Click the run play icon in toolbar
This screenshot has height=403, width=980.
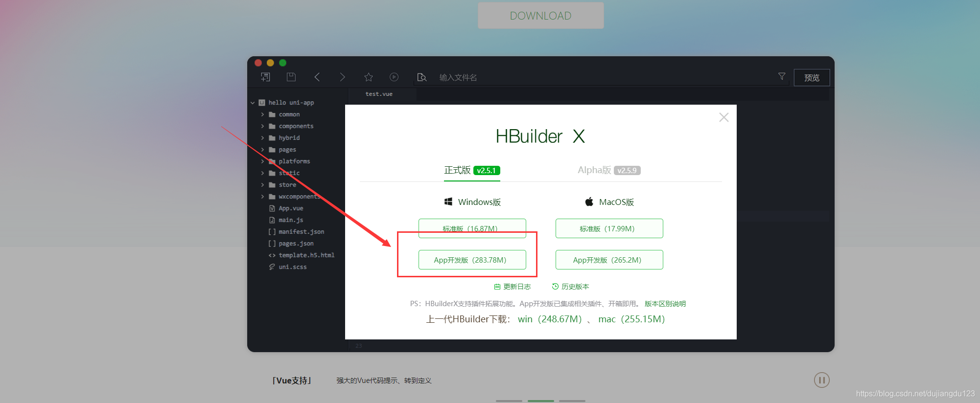point(394,77)
